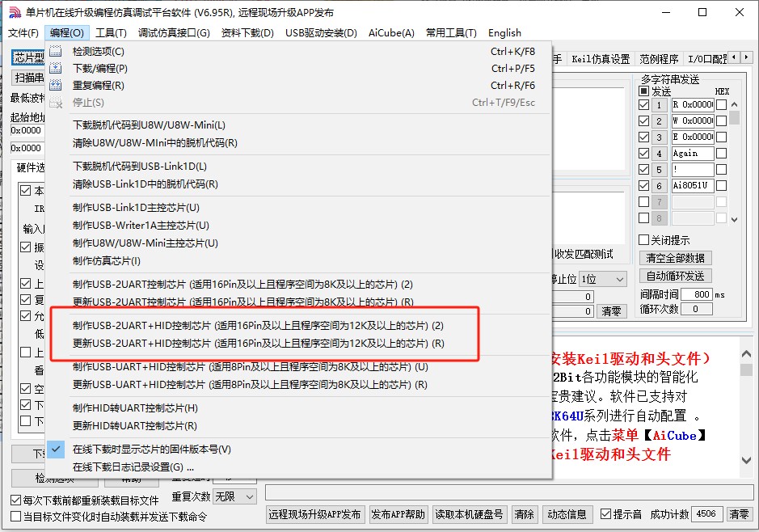Choose 清除U8W/U8W-Mini中的脱机代码(R)
This screenshot has width=759, height=532.
coord(298,143)
